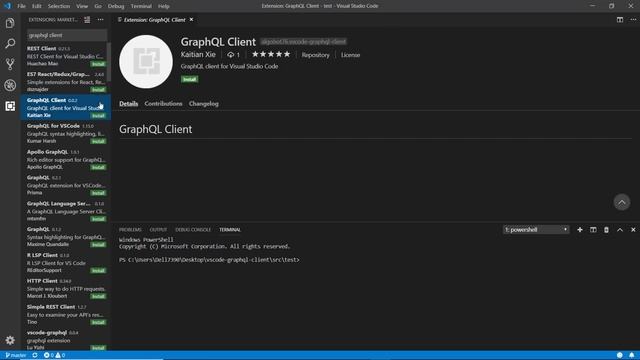Select the Prisma GraphQL extension row
Image resolution: width=640 pixels, height=360 pixels.
tap(66, 185)
